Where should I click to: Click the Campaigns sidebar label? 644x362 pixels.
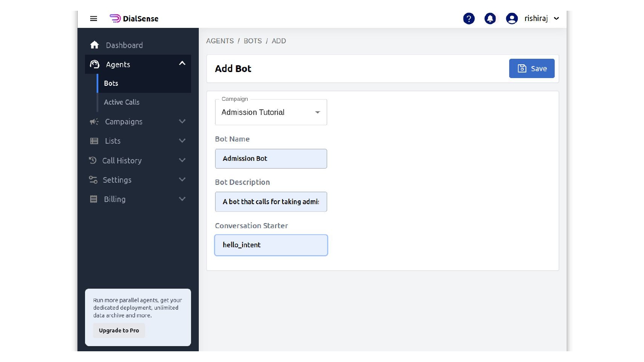(x=124, y=122)
